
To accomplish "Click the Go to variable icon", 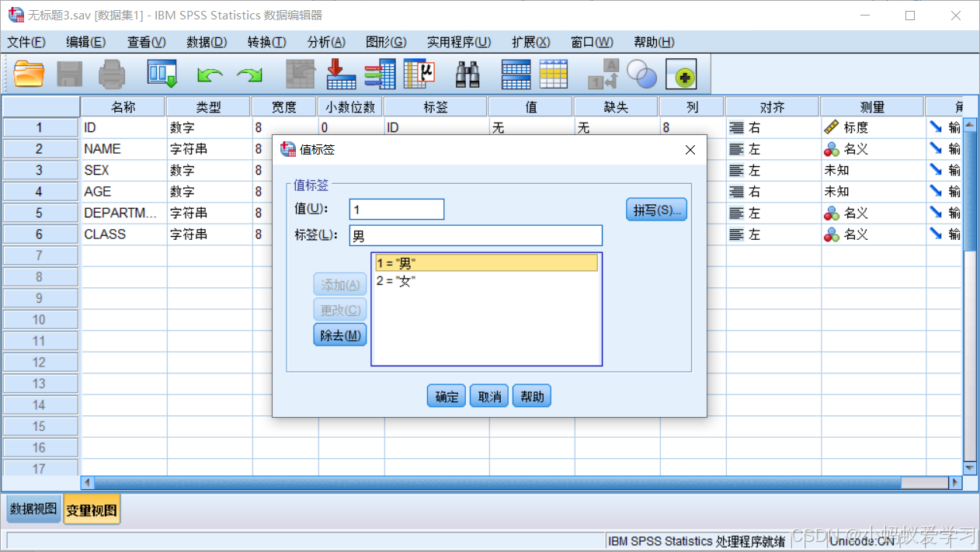I will pyautogui.click(x=341, y=75).
